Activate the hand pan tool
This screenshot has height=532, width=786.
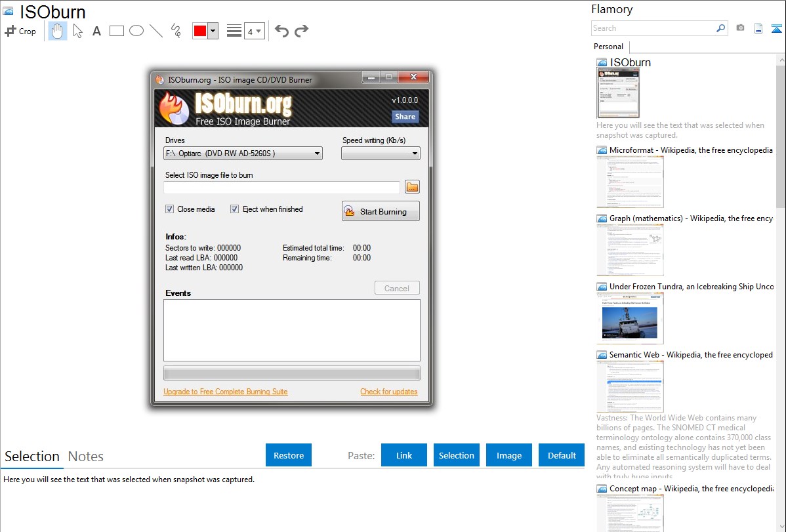click(57, 31)
